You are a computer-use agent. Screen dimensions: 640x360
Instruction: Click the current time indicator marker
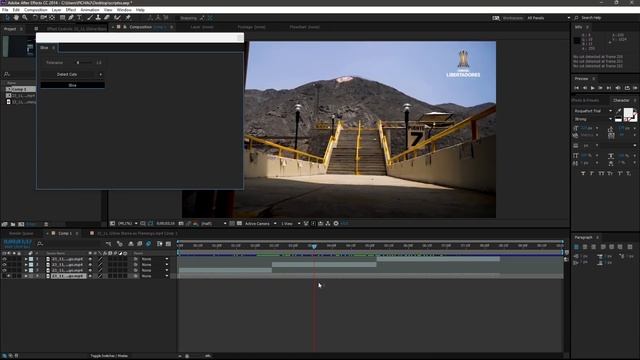[314, 246]
